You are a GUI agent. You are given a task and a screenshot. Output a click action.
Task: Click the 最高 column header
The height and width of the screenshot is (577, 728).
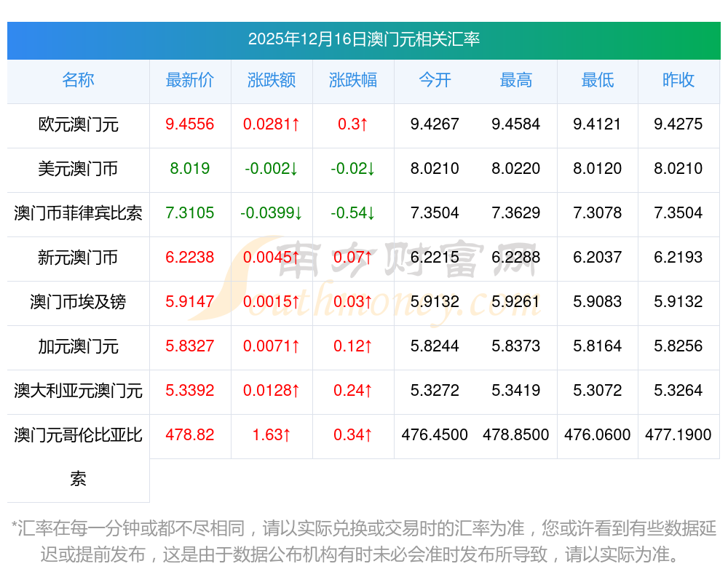coord(516,80)
